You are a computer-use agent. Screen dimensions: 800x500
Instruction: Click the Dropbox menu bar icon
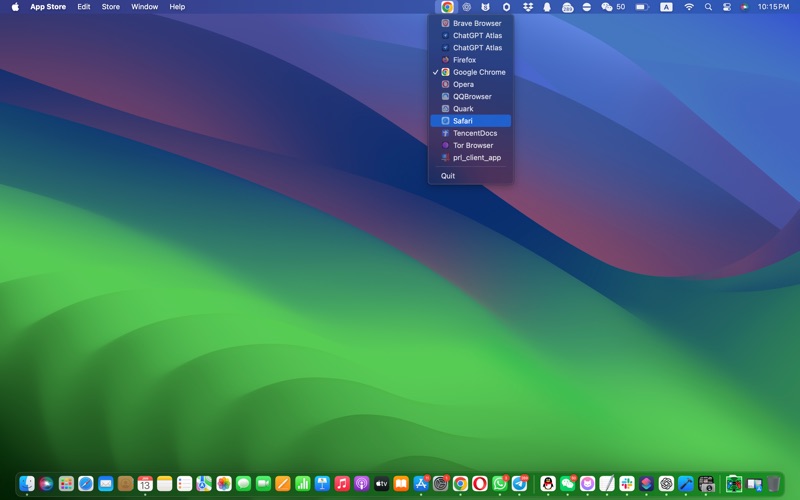528,7
